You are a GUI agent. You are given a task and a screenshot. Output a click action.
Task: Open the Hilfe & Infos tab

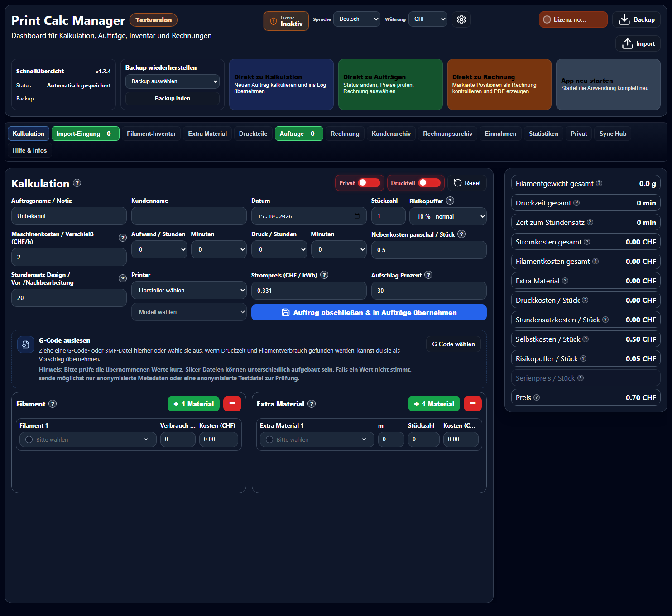[30, 150]
